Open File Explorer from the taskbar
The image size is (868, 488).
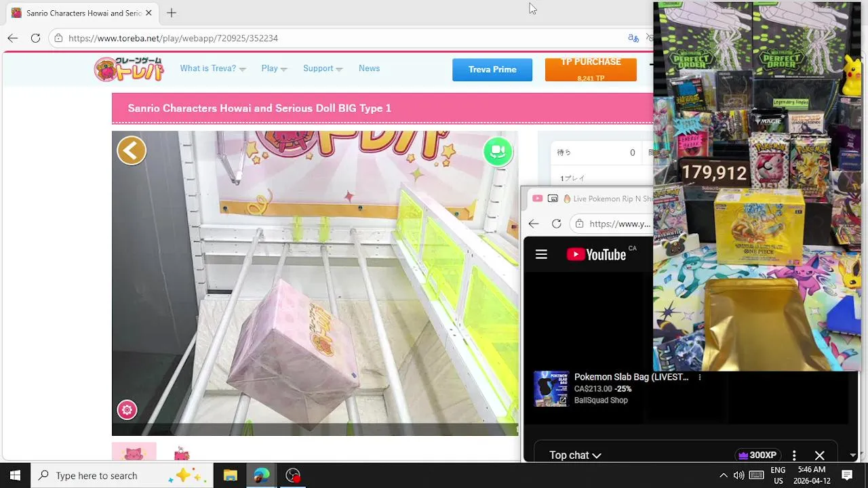231,475
